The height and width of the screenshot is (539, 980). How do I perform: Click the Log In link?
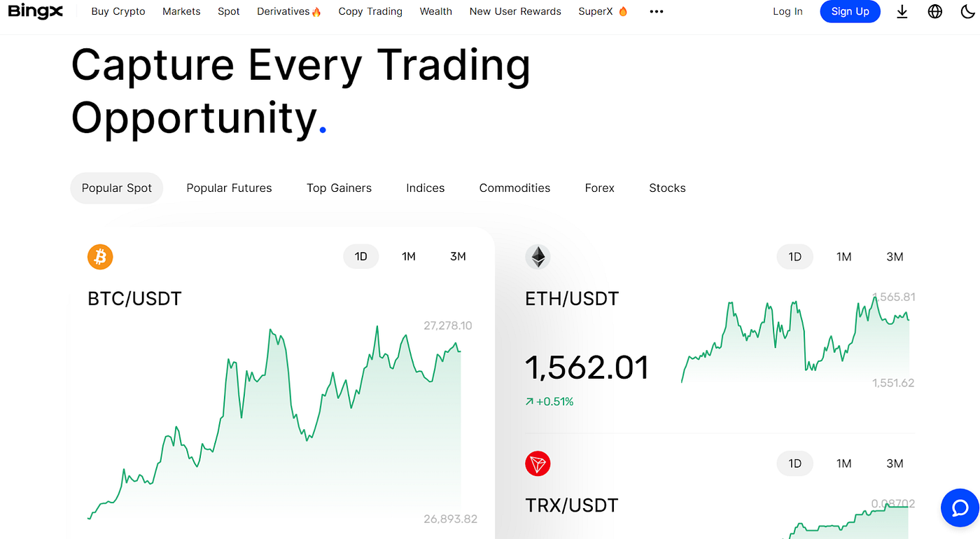787,11
